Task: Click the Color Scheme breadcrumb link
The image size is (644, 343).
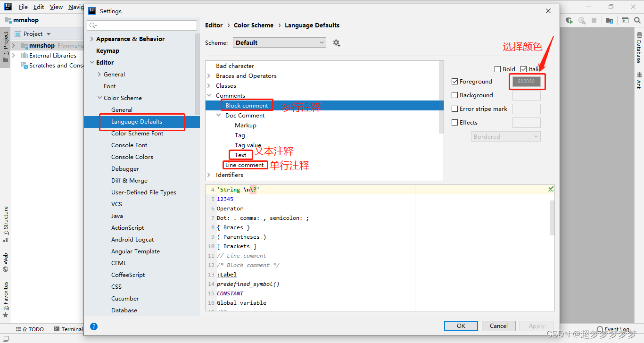Action: tap(254, 25)
